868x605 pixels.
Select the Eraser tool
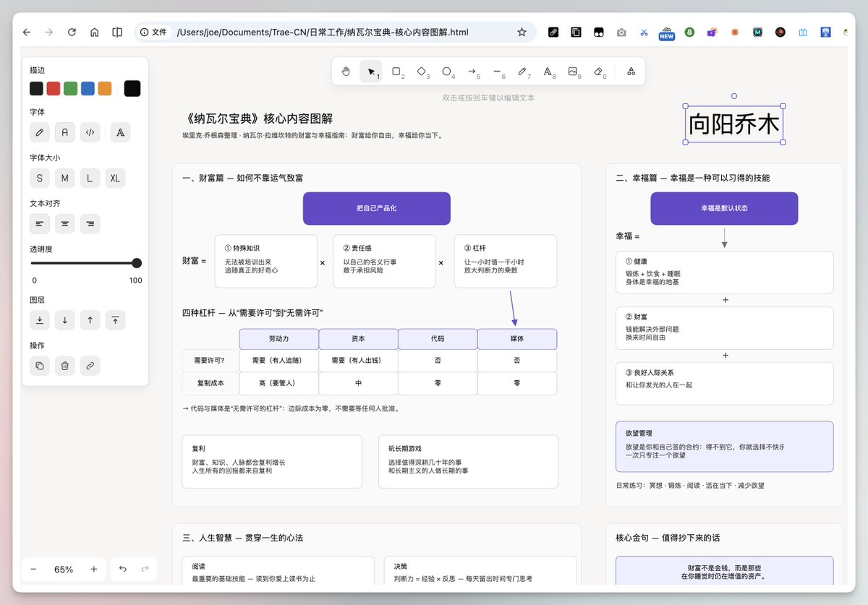click(598, 72)
